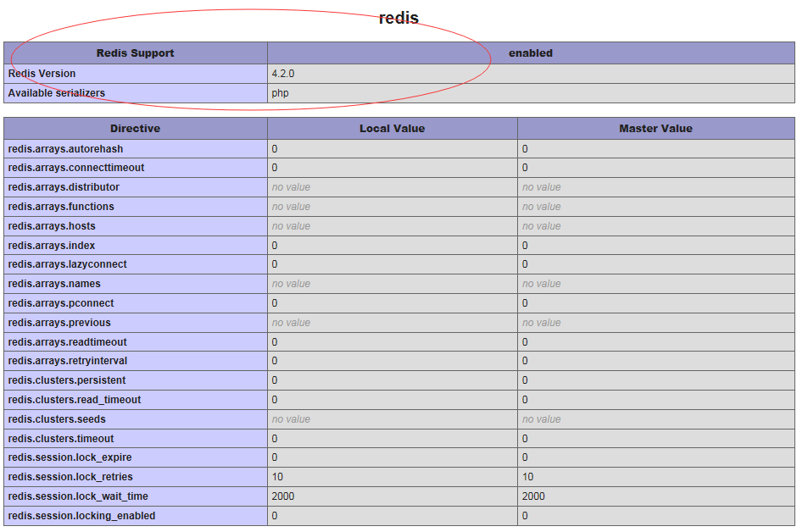Select the 'redis.arrays.readtimeout' directive
Screen dimensions: 808x532
tap(68, 342)
